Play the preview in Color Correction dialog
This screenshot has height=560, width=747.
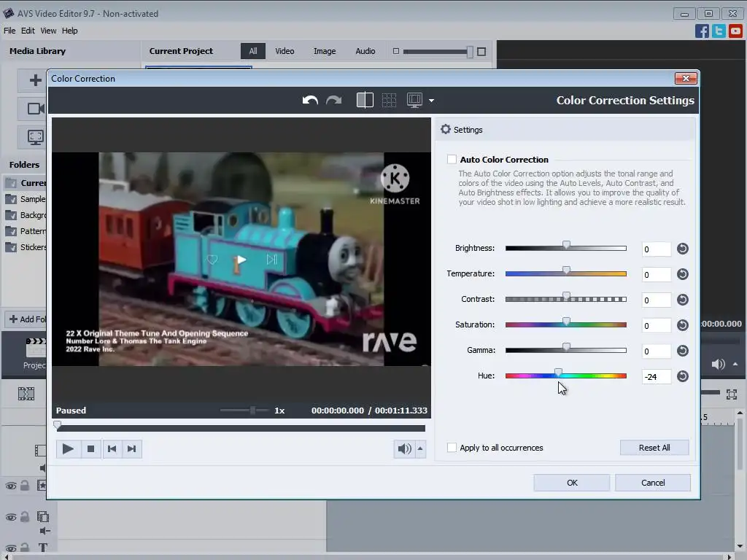pyautogui.click(x=68, y=448)
